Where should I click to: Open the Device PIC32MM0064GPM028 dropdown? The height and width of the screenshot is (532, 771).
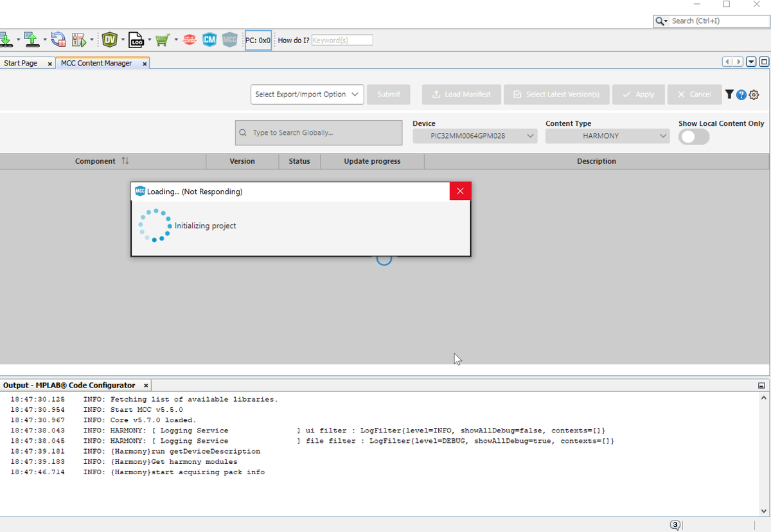(x=475, y=136)
